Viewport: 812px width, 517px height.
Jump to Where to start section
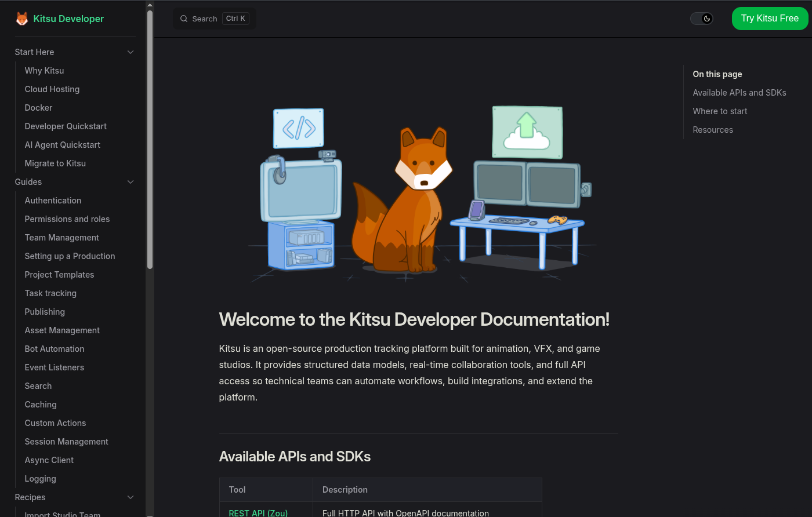click(720, 111)
